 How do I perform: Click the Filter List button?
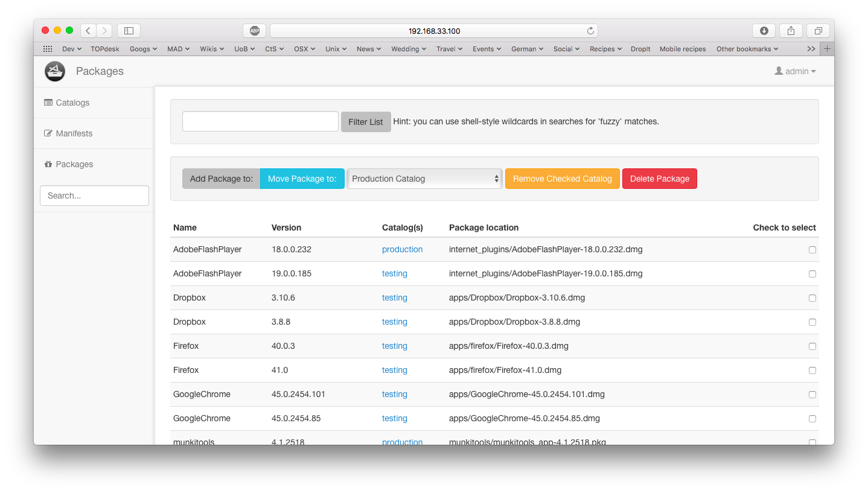[366, 122]
